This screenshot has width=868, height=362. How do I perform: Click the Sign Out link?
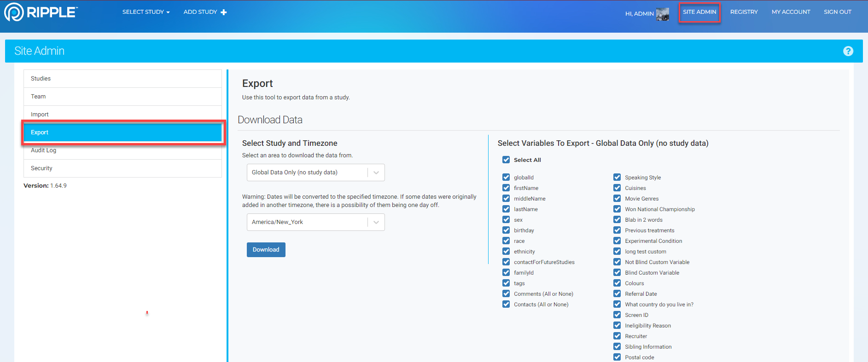837,12
